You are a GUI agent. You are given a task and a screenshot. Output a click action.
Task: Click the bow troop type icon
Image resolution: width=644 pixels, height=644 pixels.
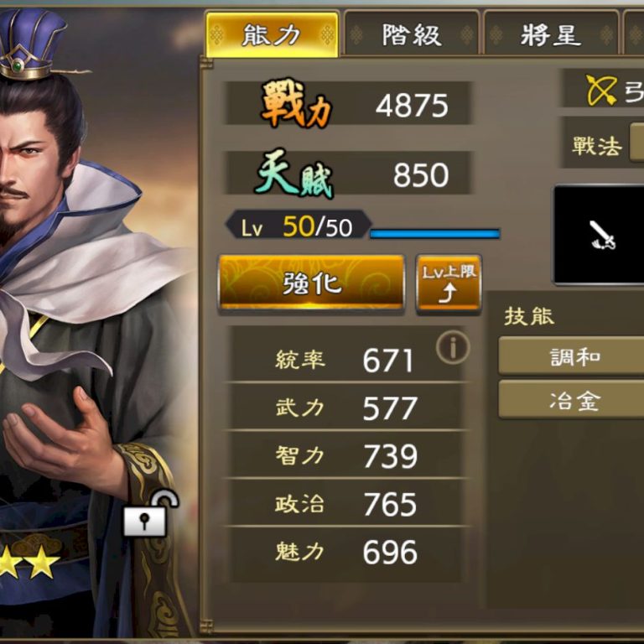601,90
